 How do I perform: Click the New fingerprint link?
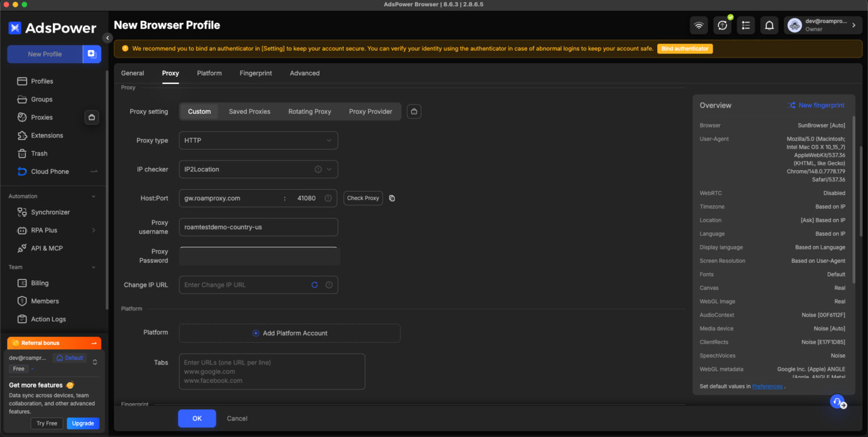[816, 106]
